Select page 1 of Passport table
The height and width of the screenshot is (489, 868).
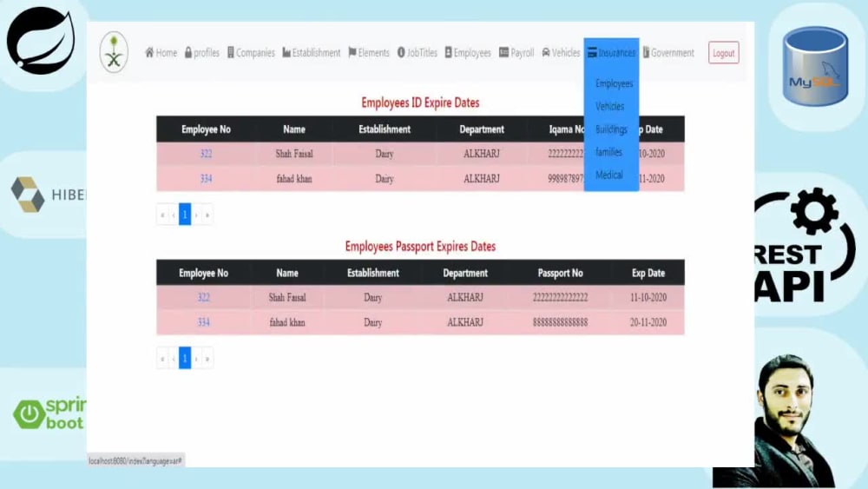pos(185,359)
